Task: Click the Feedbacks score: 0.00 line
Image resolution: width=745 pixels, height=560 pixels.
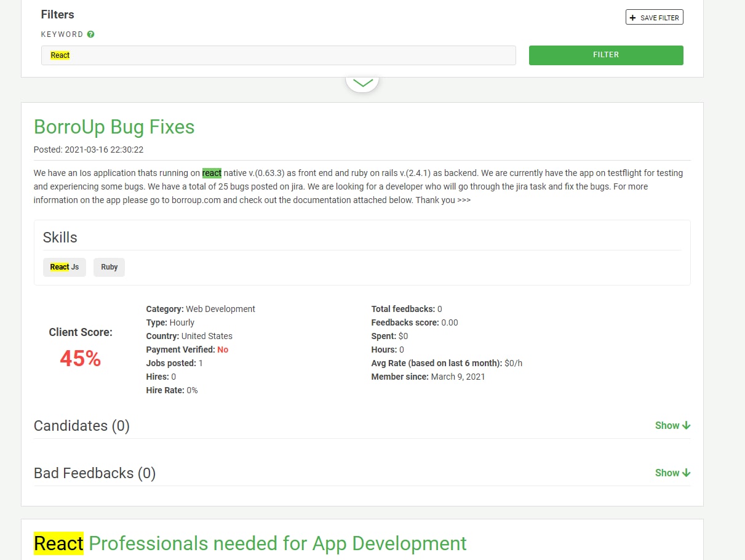Action: click(x=415, y=322)
